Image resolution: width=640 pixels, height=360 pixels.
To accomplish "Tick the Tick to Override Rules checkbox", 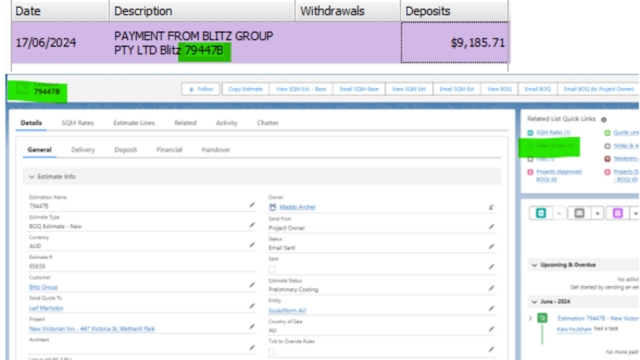I will (272, 351).
